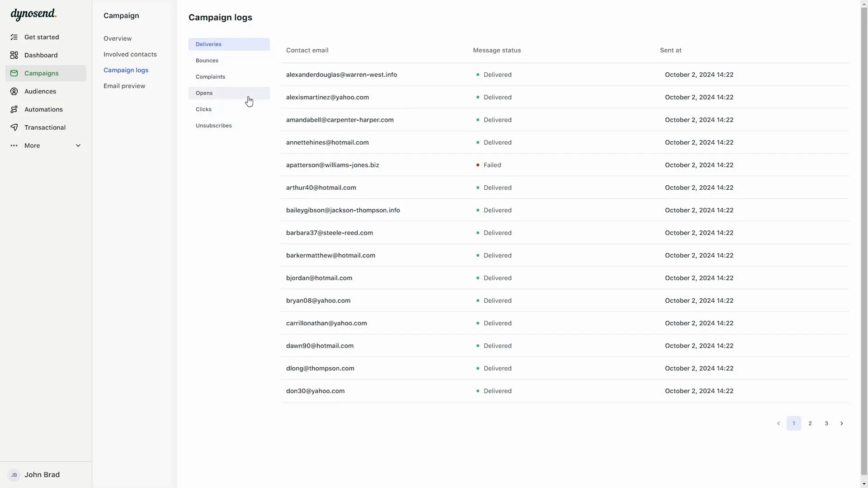Switch to the Bounces tab
Image resolution: width=868 pixels, height=488 pixels.
point(207,60)
